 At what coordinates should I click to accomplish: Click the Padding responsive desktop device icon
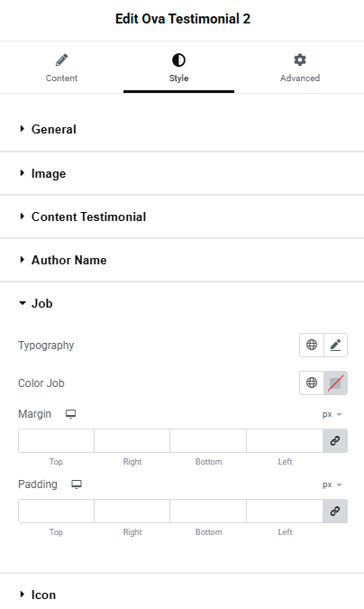[x=77, y=484]
